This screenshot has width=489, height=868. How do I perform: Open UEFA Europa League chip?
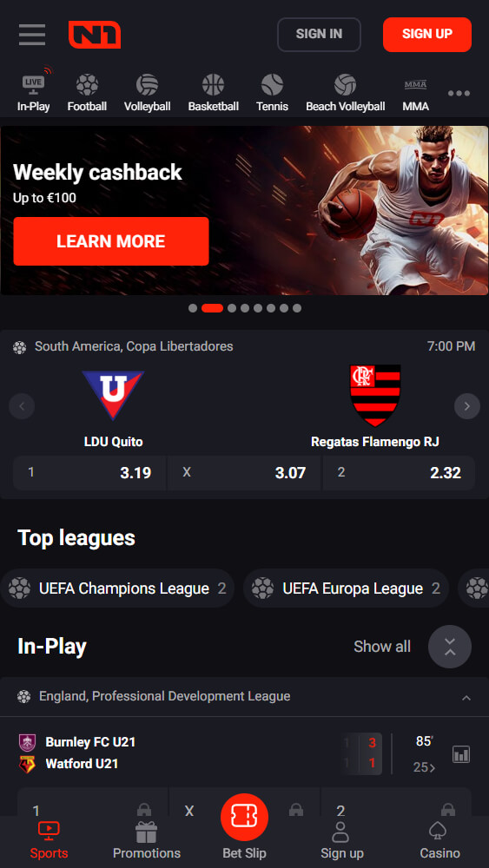[346, 589]
